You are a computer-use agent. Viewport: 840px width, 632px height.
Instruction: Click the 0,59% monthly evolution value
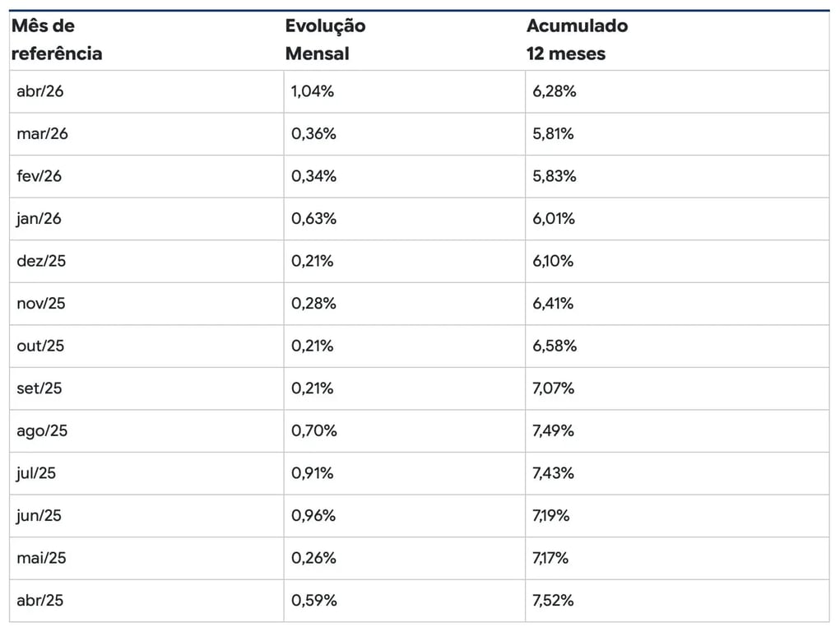pos(314,601)
